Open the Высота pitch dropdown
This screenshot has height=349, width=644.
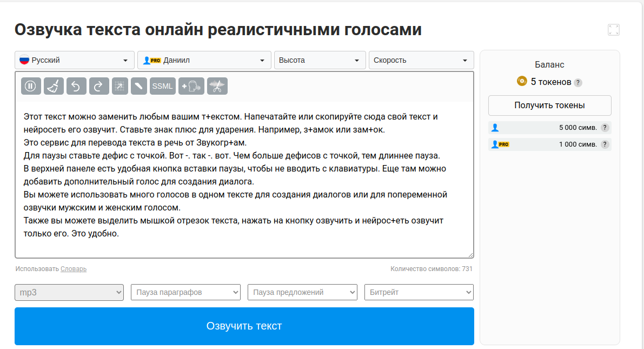(x=320, y=60)
